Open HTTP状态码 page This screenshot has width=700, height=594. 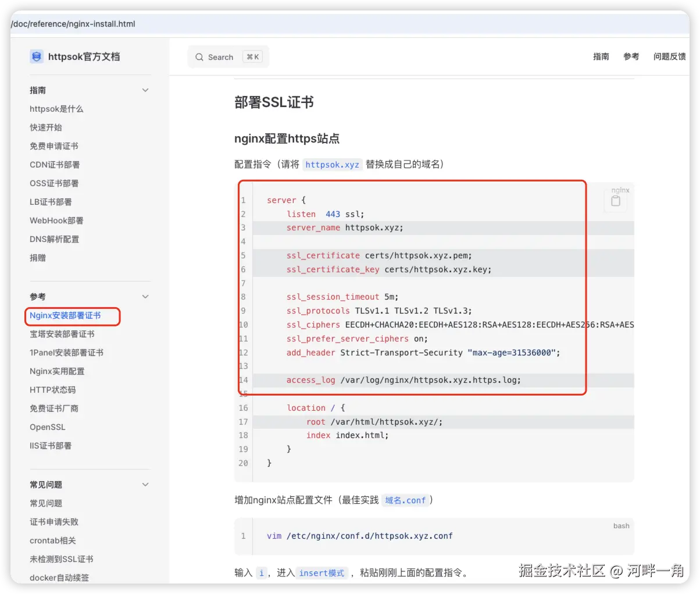[53, 390]
